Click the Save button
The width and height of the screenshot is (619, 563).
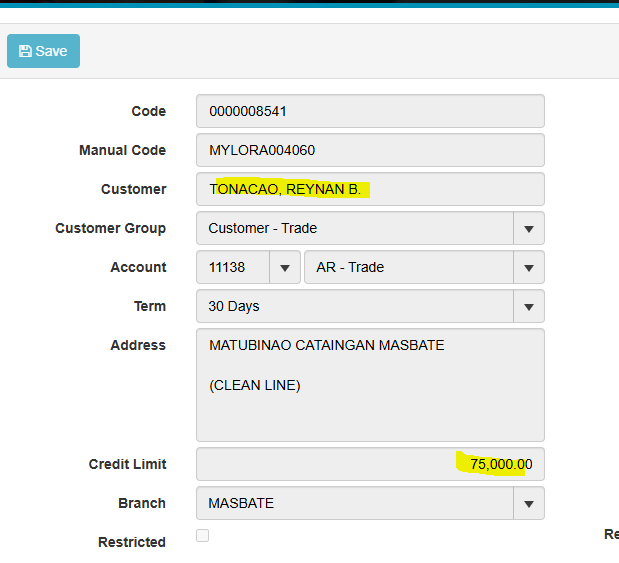43,51
